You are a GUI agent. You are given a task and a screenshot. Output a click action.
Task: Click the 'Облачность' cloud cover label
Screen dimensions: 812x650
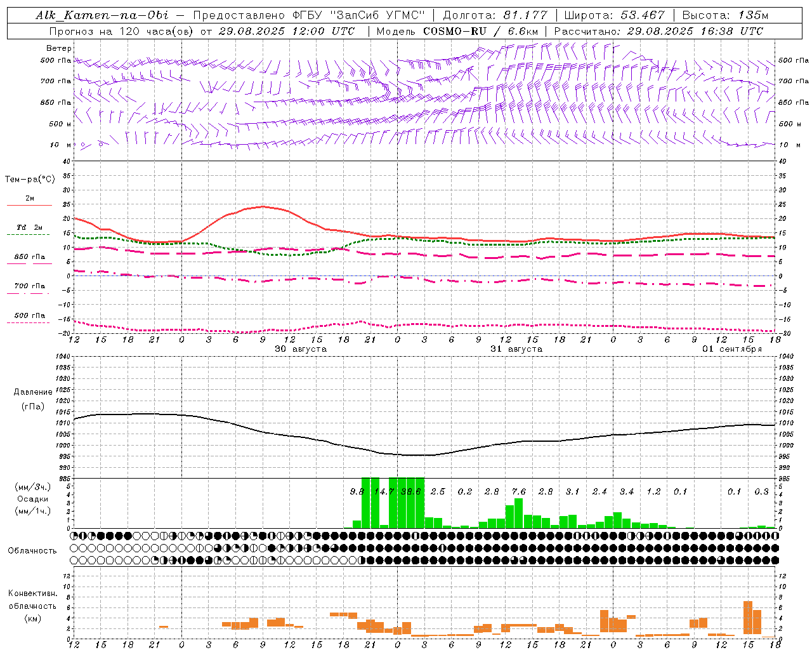tap(32, 550)
